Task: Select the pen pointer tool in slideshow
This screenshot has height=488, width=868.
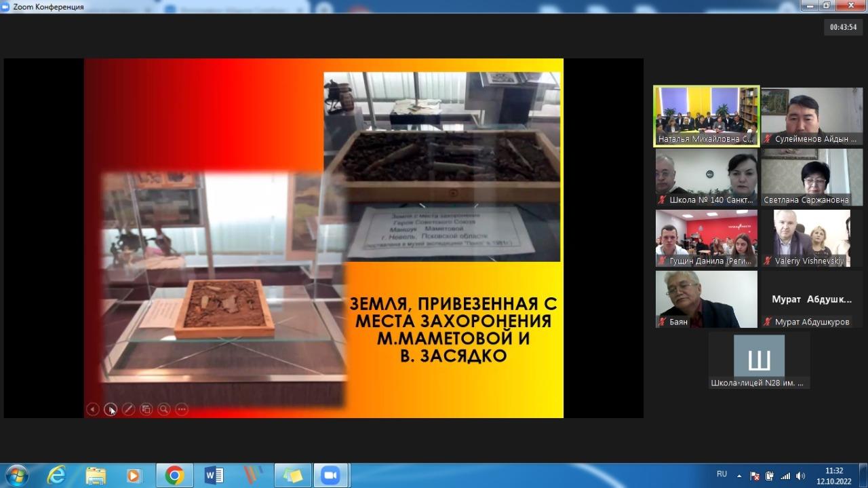Action: click(x=128, y=409)
